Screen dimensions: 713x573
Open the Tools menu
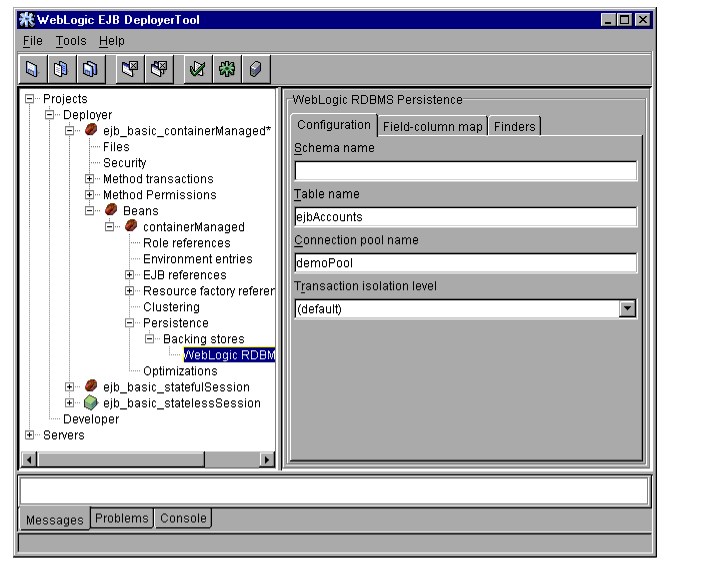[x=71, y=41]
